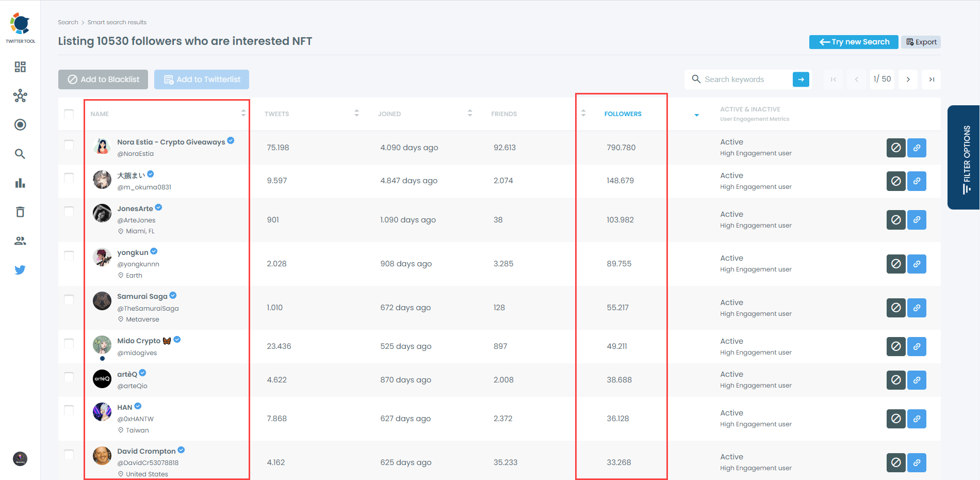This screenshot has width=980, height=480.
Task: Click the Try new Search button
Action: click(x=853, y=42)
